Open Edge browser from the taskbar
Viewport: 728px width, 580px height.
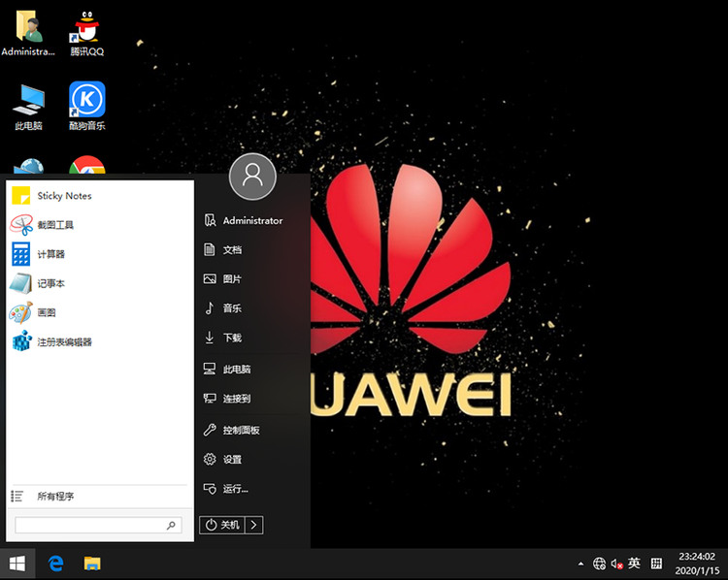click(55, 564)
